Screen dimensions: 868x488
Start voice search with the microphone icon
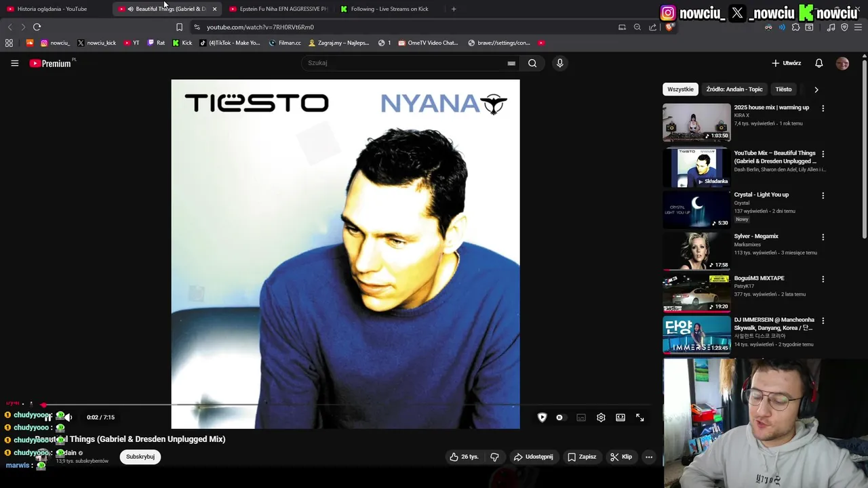559,63
